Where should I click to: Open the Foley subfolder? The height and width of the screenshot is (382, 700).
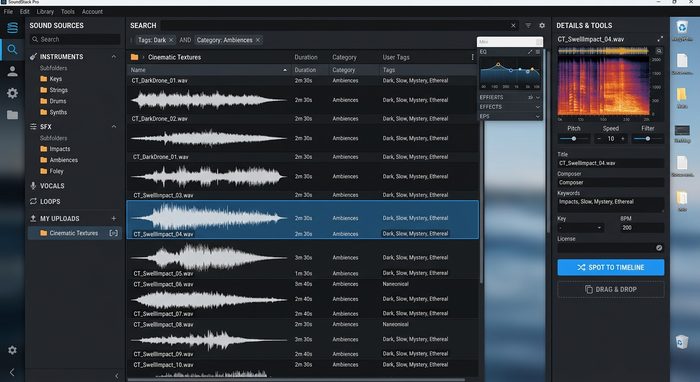52,171
